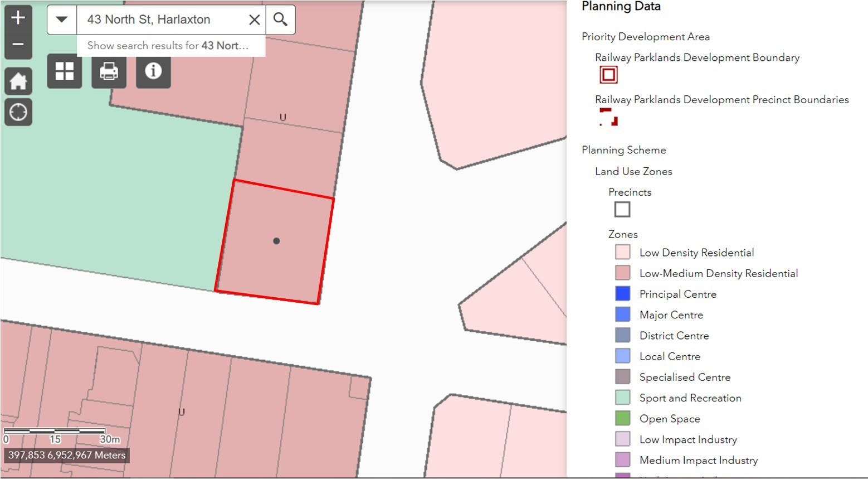This screenshot has width=868, height=479.
Task: Open the basemap gallery grid
Action: (x=65, y=71)
